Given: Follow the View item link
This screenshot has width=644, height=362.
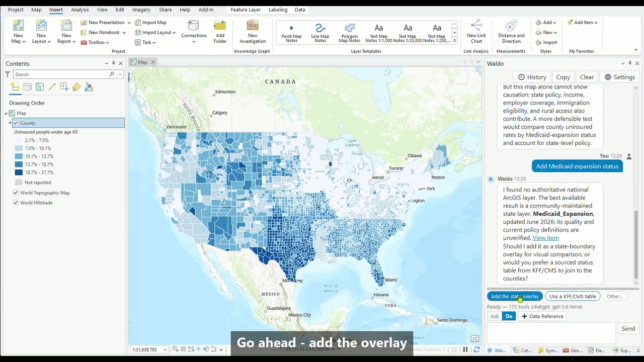Looking at the screenshot, I should pyautogui.click(x=545, y=238).
